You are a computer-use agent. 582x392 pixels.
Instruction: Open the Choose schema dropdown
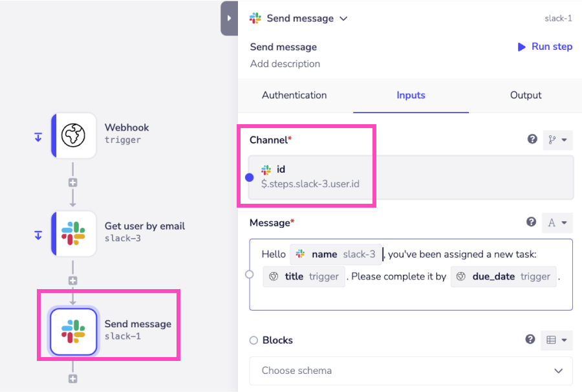coord(410,371)
